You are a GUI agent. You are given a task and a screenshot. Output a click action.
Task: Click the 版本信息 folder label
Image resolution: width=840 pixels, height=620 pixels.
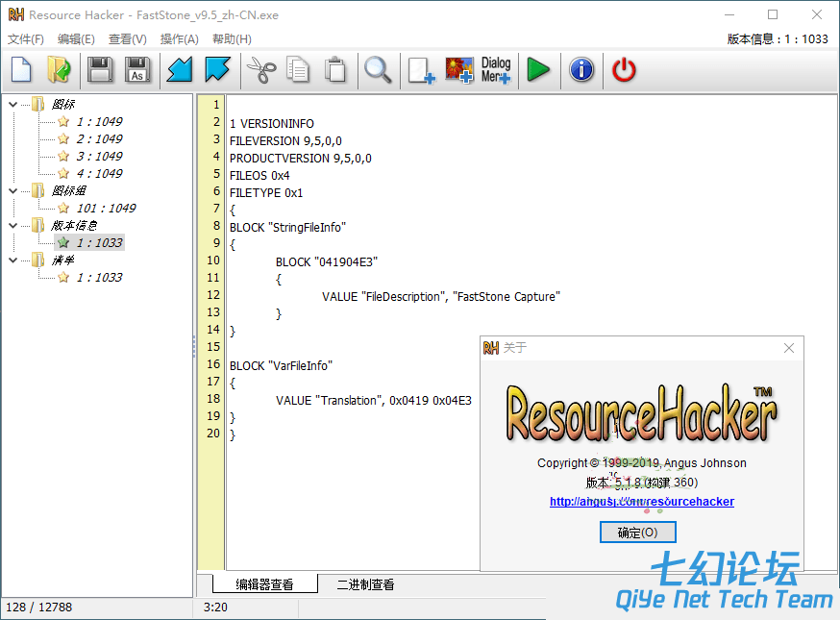click(x=74, y=226)
